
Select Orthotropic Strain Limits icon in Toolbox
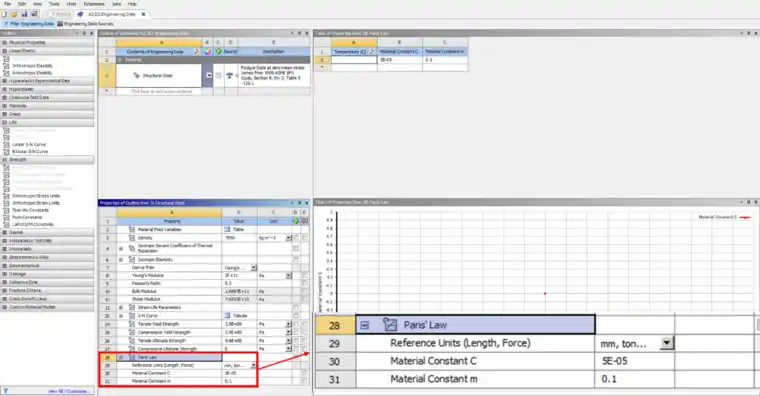[6, 203]
